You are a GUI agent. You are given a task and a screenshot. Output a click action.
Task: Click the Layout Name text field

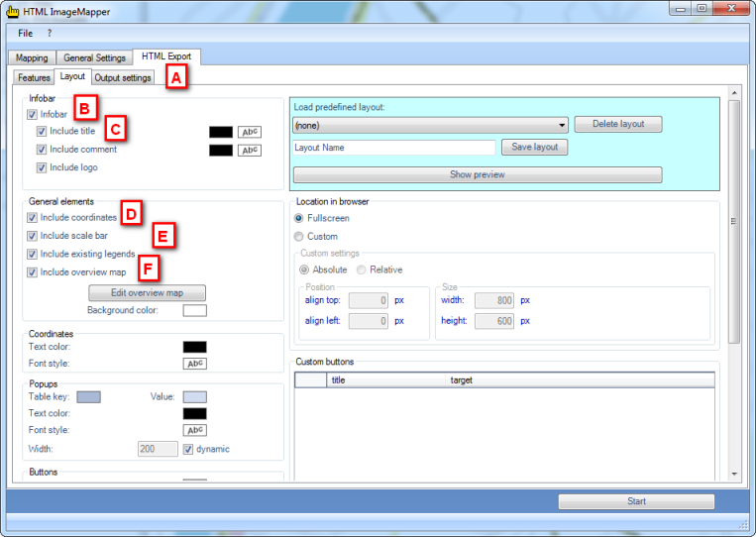(x=393, y=147)
